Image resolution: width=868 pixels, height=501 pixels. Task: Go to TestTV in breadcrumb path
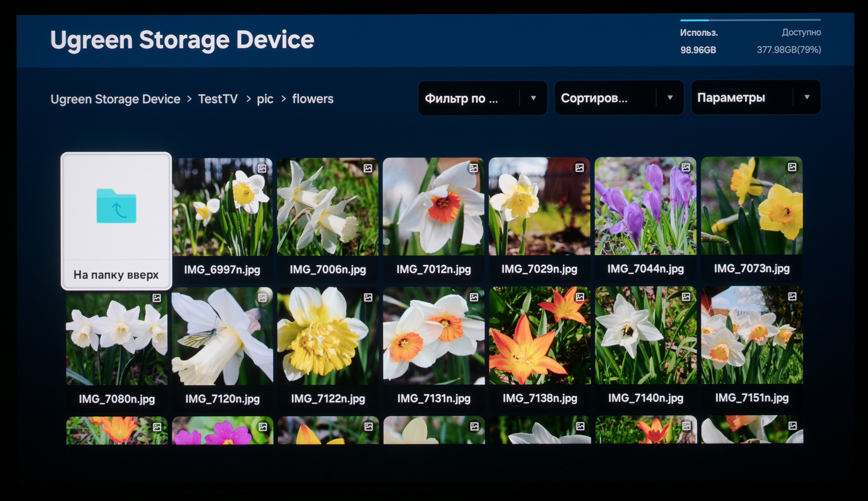point(218,99)
